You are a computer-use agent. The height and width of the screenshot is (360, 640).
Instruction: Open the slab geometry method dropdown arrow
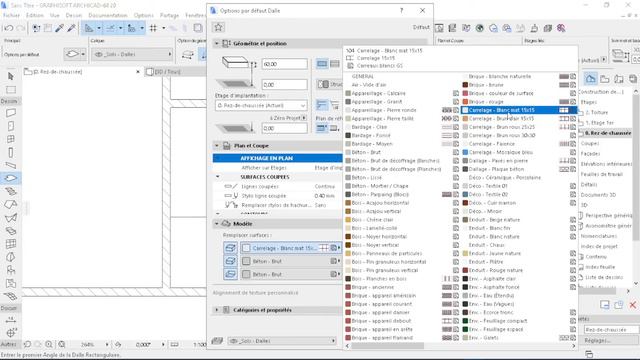(83, 54)
